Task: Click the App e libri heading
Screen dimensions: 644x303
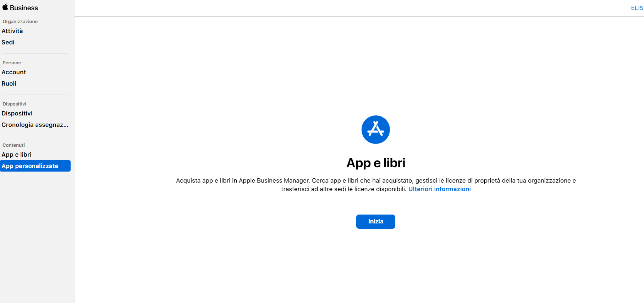Action: click(x=376, y=163)
